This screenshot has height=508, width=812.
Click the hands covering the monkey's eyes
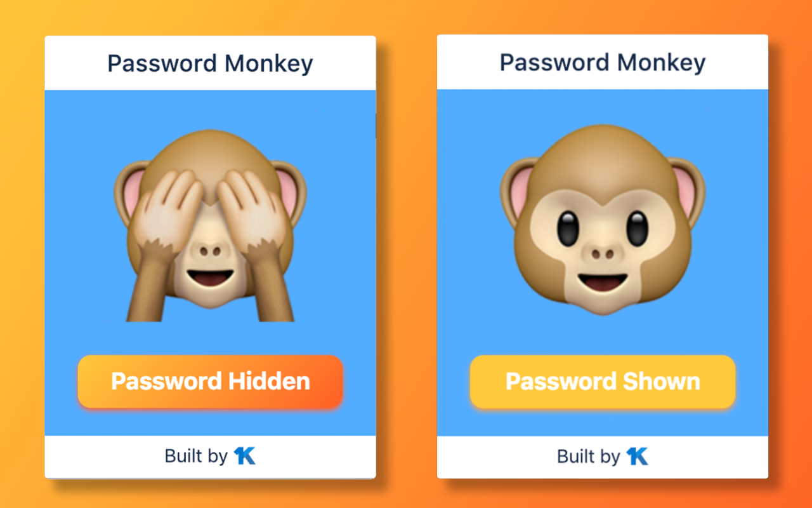[x=210, y=210]
